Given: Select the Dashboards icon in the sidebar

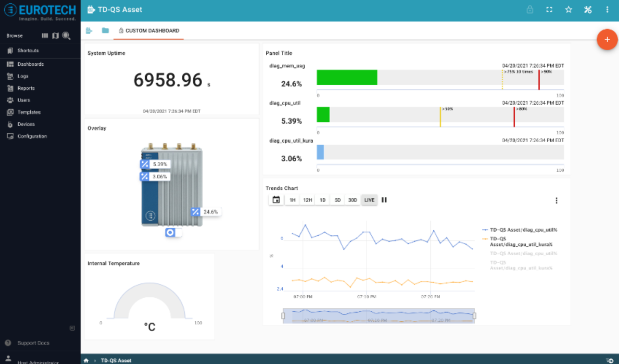Looking at the screenshot, I should (x=10, y=64).
